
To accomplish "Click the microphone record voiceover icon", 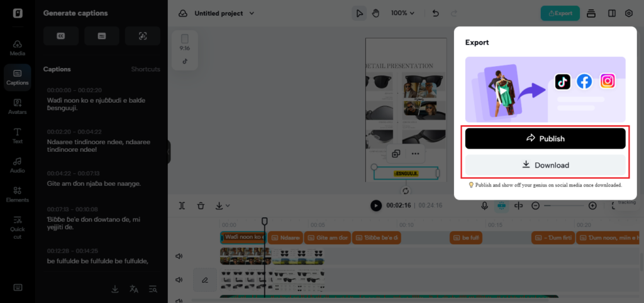I will [x=484, y=205].
